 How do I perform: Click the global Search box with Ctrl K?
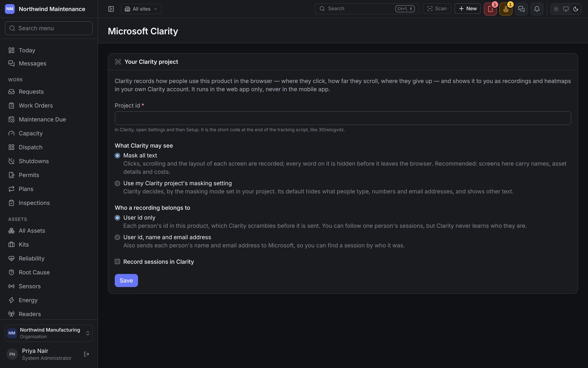coord(367,9)
